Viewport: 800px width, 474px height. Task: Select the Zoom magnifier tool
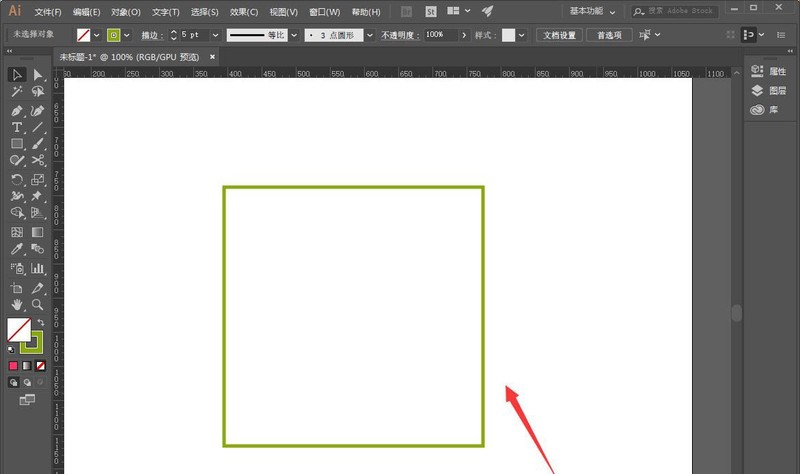(x=38, y=304)
